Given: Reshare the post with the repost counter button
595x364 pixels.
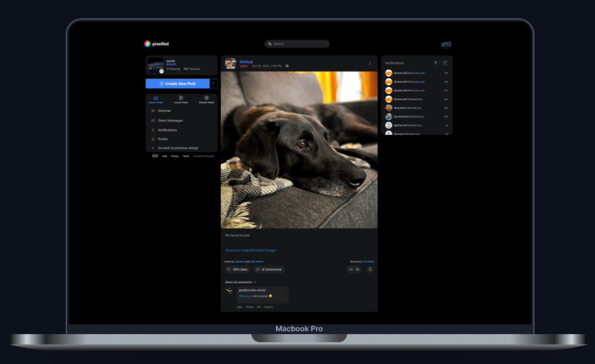Looking at the screenshot, I should pos(354,270).
